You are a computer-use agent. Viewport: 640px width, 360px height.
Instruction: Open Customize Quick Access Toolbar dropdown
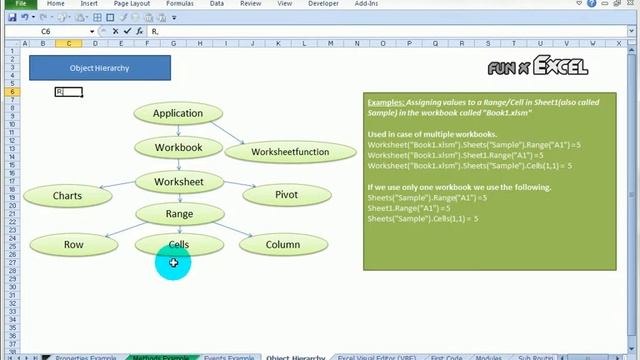174,18
